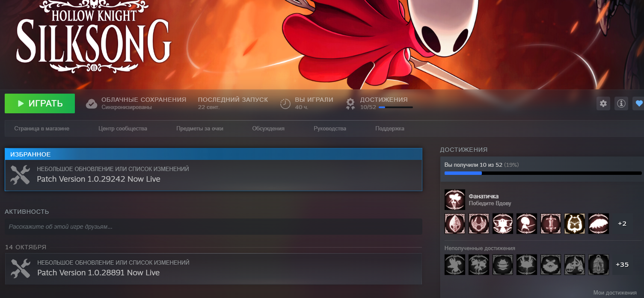This screenshot has height=298, width=644.
Task: Click the hooded figure with needle achievement icon
Action: click(x=527, y=224)
